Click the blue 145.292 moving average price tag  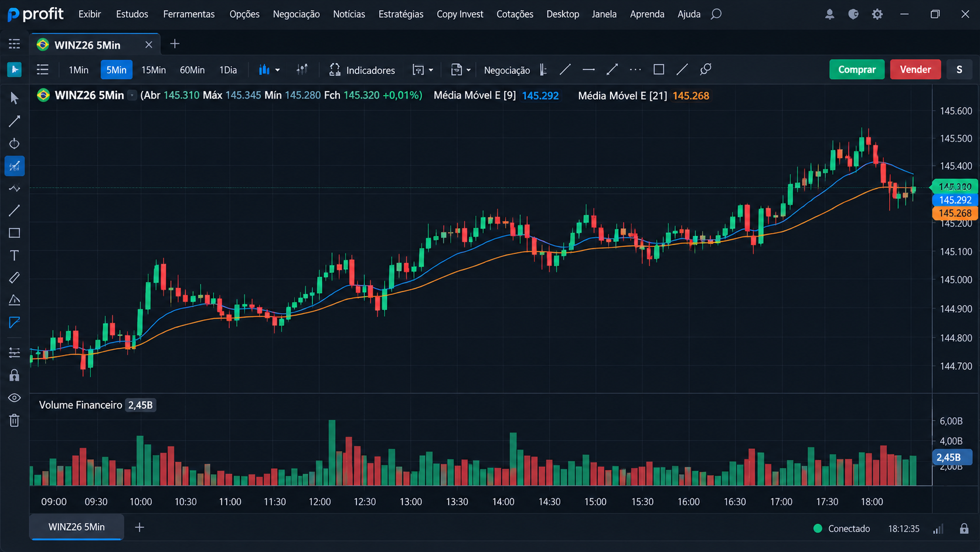click(954, 200)
